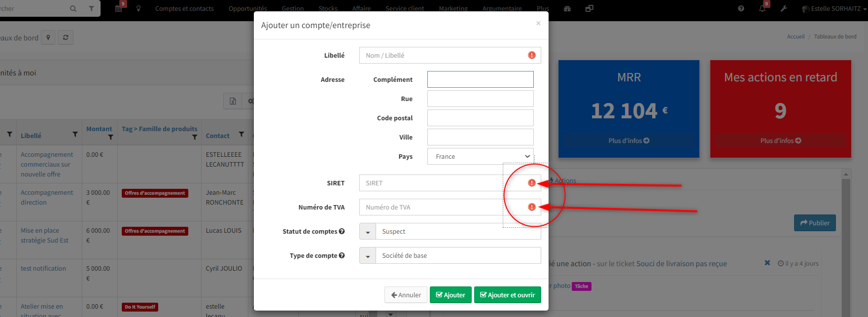Click into the Code postal input field

480,118
